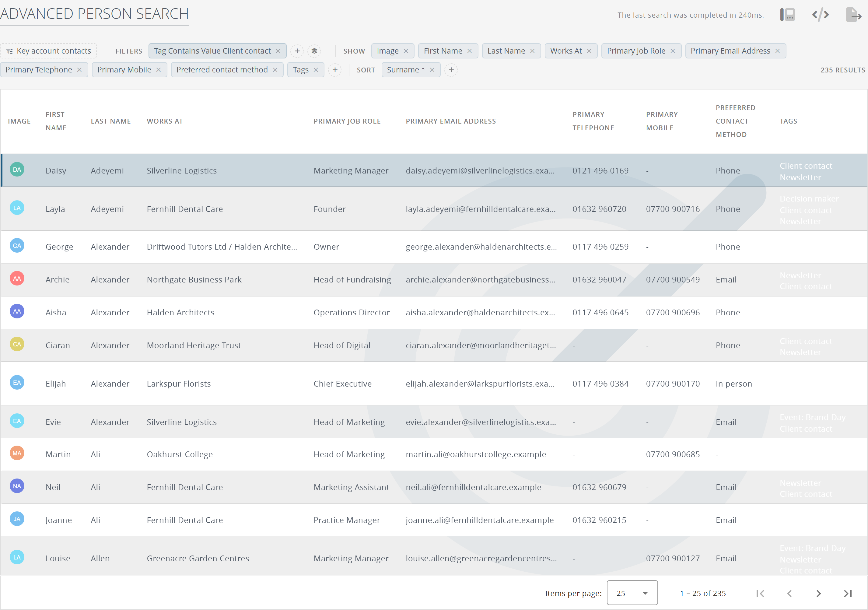Select phone number 0117 496 0384

pos(600,383)
